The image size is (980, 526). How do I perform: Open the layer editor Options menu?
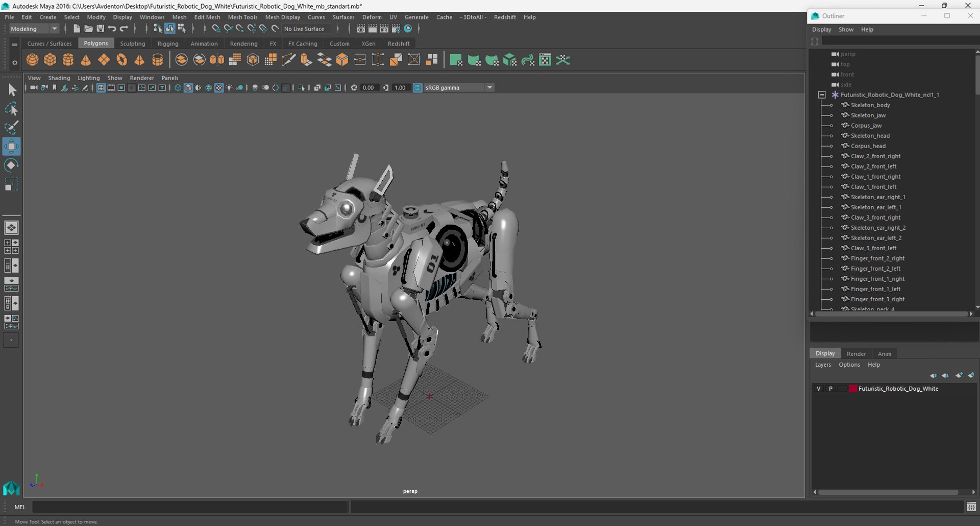[849, 365]
